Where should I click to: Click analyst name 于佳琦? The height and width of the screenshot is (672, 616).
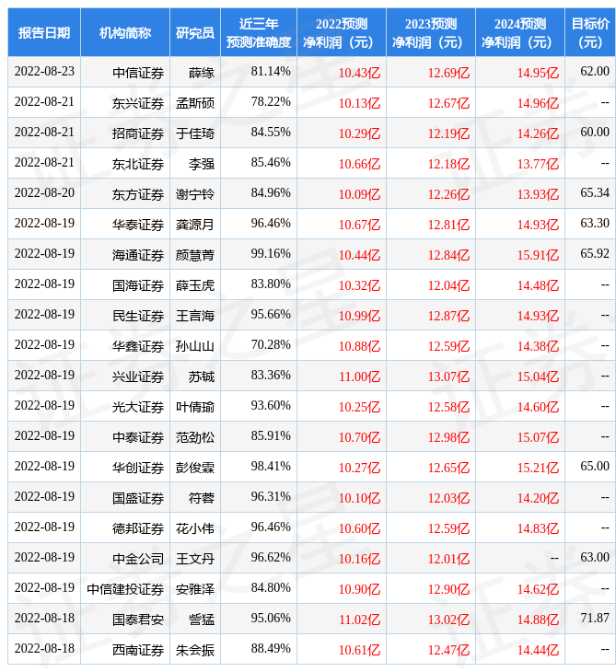pyautogui.click(x=195, y=133)
